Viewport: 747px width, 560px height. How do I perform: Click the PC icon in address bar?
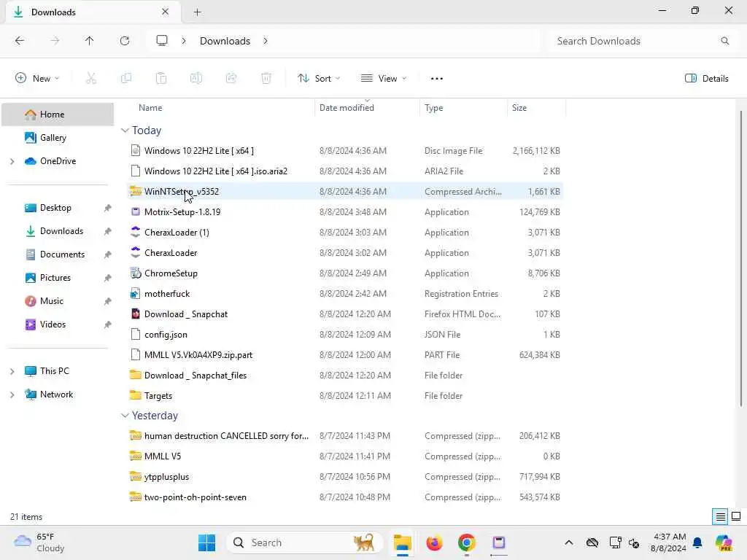162,41
